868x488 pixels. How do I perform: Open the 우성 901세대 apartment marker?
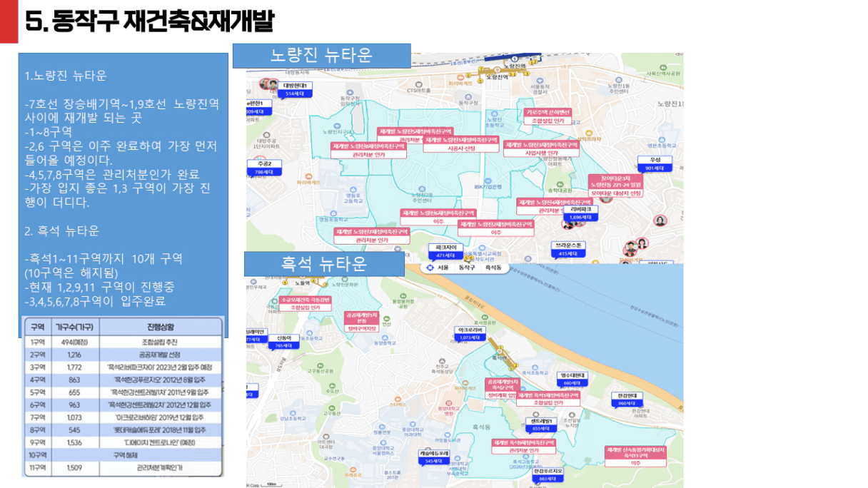coord(655,163)
